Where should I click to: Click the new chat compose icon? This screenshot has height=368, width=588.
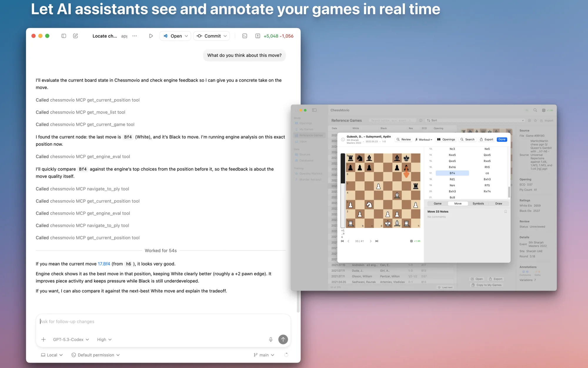[x=76, y=36]
